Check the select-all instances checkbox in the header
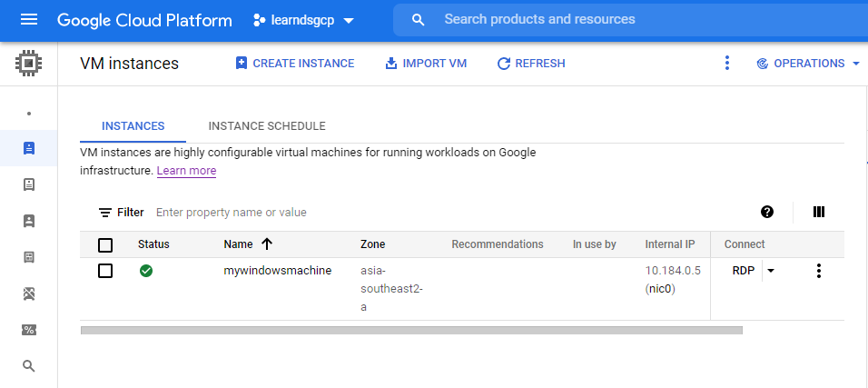Viewport: 868px width, 388px height. point(105,245)
